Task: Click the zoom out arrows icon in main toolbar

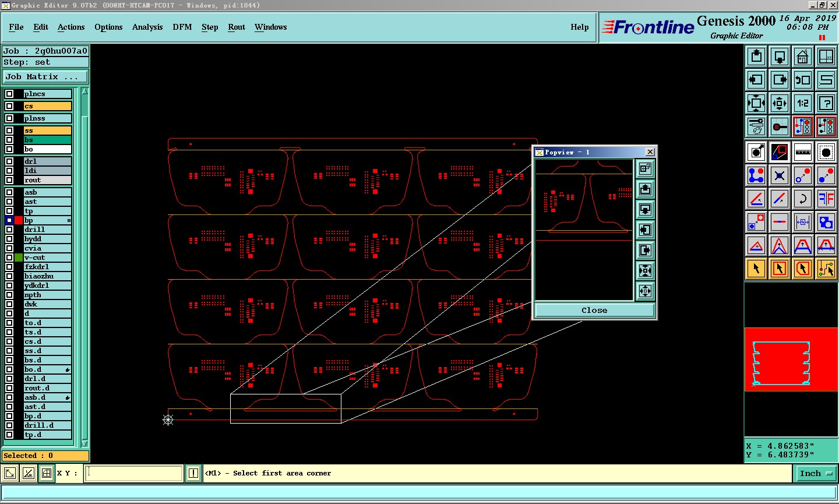Action: pos(756,103)
